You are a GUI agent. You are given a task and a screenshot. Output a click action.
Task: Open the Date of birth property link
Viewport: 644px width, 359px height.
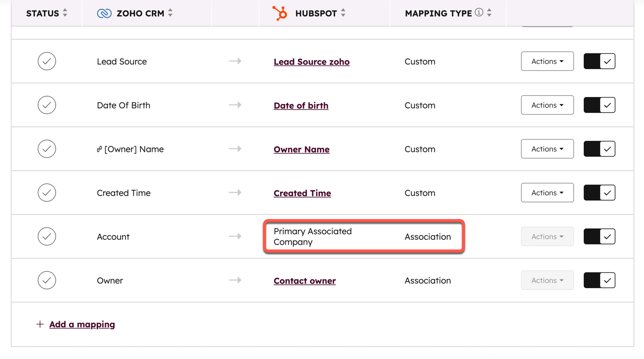301,105
